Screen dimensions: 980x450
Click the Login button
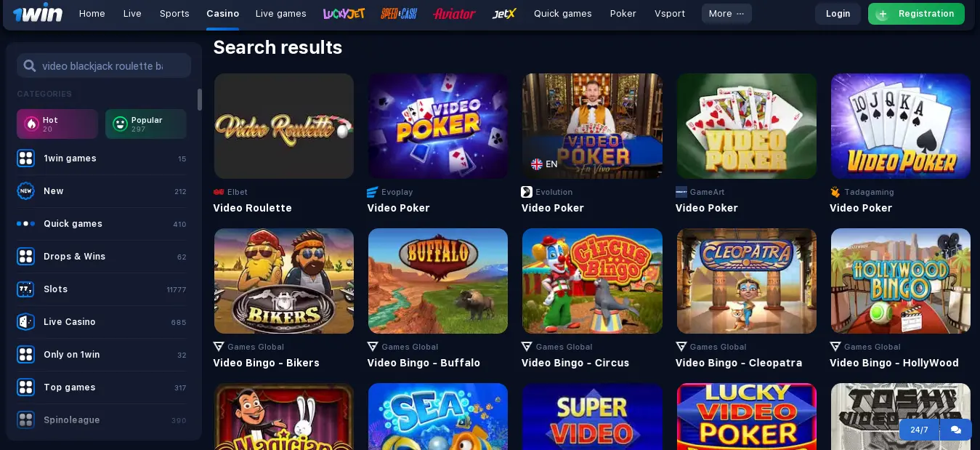(x=838, y=14)
